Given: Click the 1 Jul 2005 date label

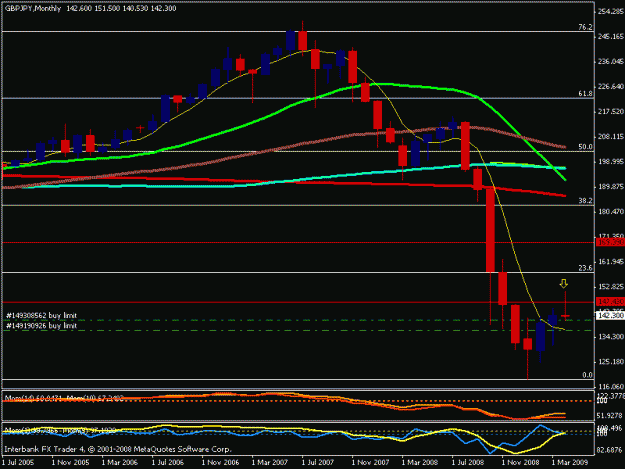Looking at the screenshot, I should point(18,462).
